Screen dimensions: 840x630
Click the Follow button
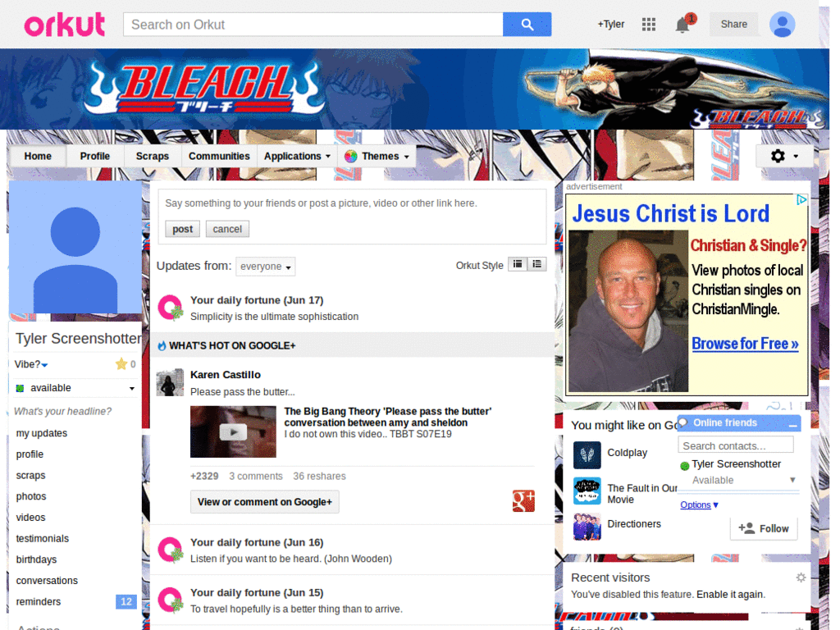pos(764,528)
